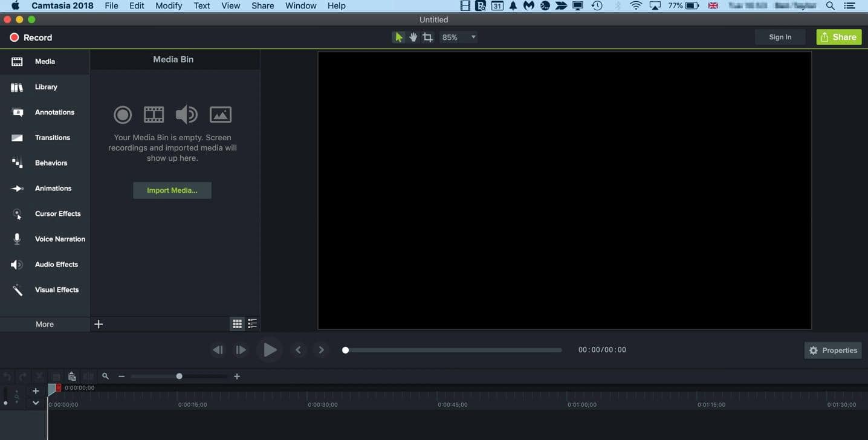Click the audio speaker icon in Media Bin
868x440 pixels.
pos(186,114)
